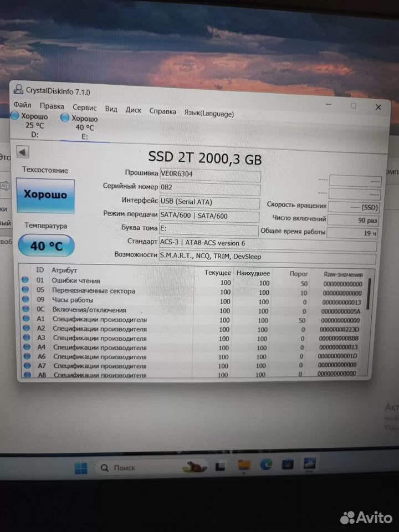Click the CrystalDiskInfo title bar app icon

tap(18, 89)
